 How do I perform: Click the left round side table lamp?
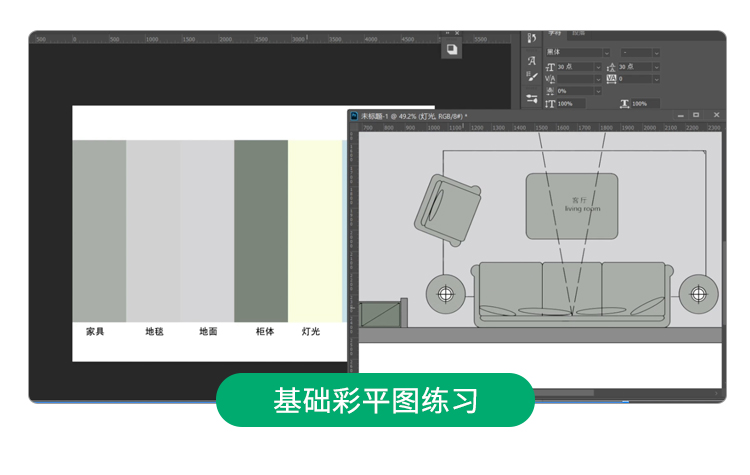pyautogui.click(x=446, y=294)
